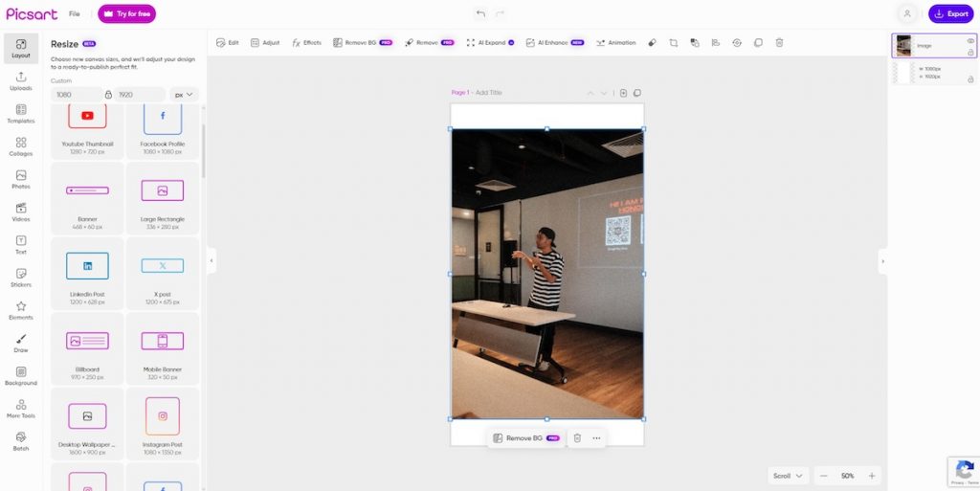The image size is (980, 491).
Task: Select the LinkedIn Post size preset
Action: coord(87,273)
